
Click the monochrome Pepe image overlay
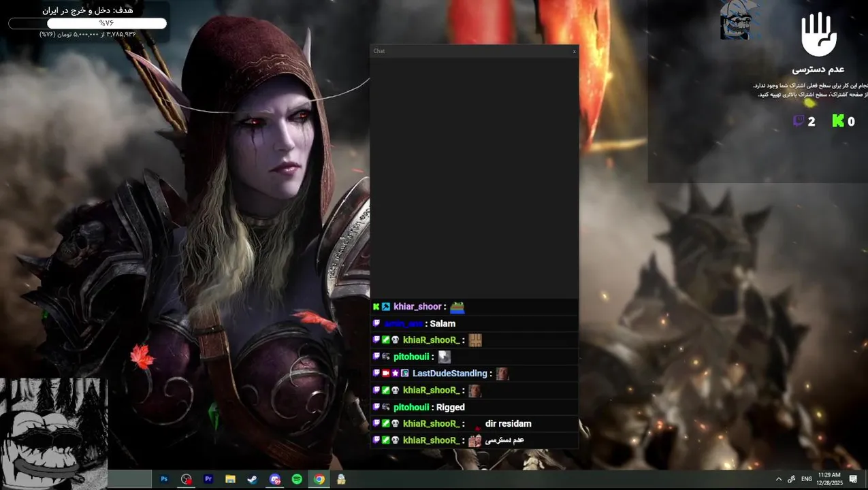(x=54, y=434)
